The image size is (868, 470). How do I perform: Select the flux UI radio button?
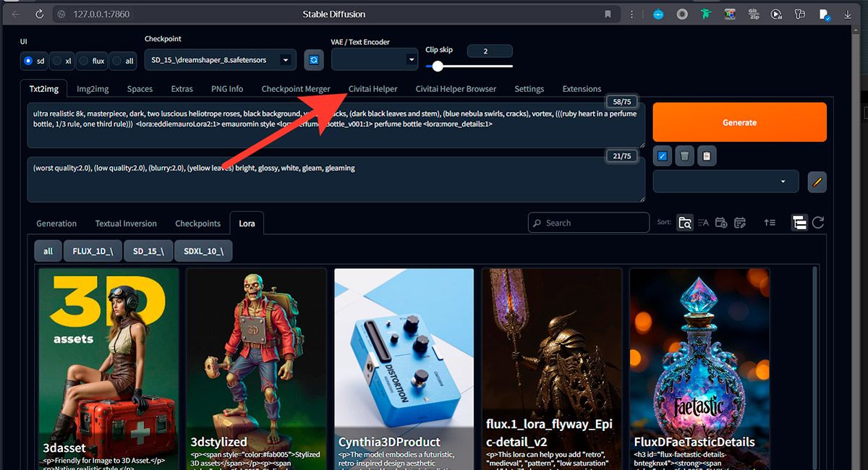[x=92, y=61]
